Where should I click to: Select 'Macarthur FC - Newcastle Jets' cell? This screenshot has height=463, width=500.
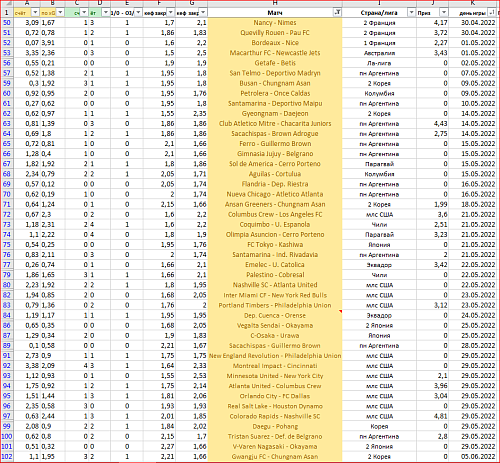tap(275, 53)
